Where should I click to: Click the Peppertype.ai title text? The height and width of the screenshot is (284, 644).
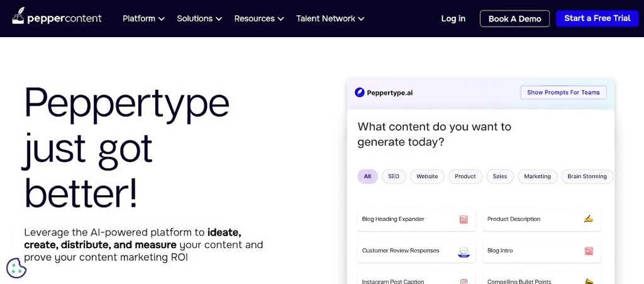tap(390, 93)
